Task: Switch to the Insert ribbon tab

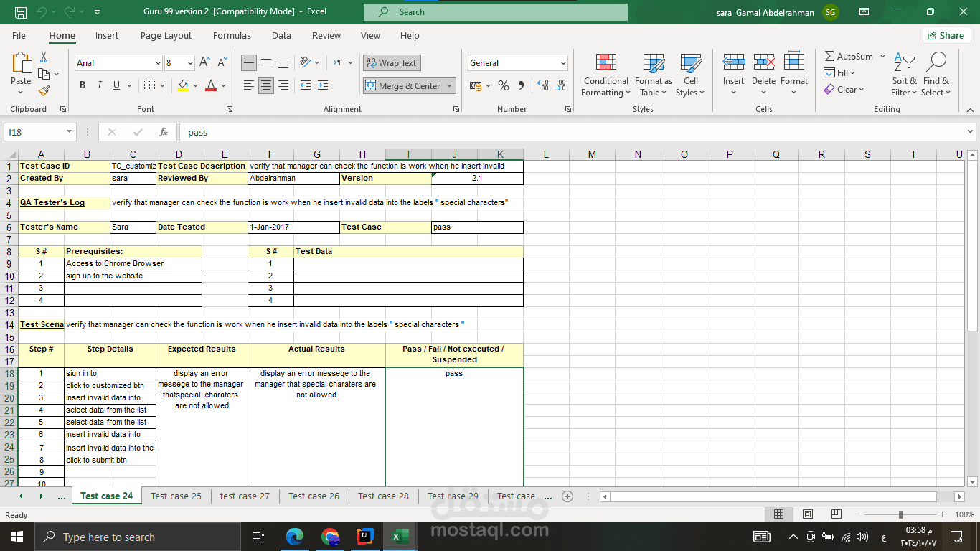Action: pos(107,35)
